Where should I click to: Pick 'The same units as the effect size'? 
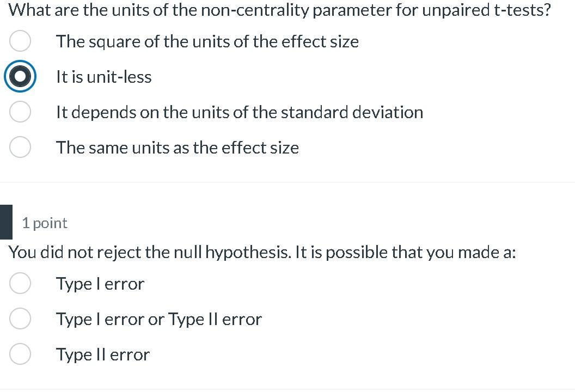point(20,147)
